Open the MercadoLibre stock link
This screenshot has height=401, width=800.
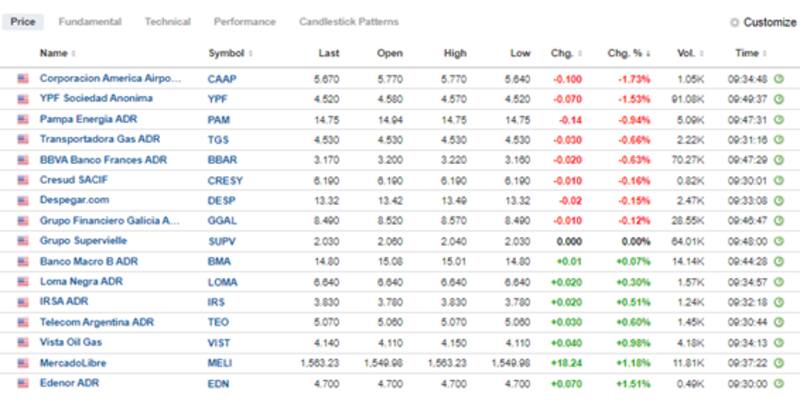point(73,362)
